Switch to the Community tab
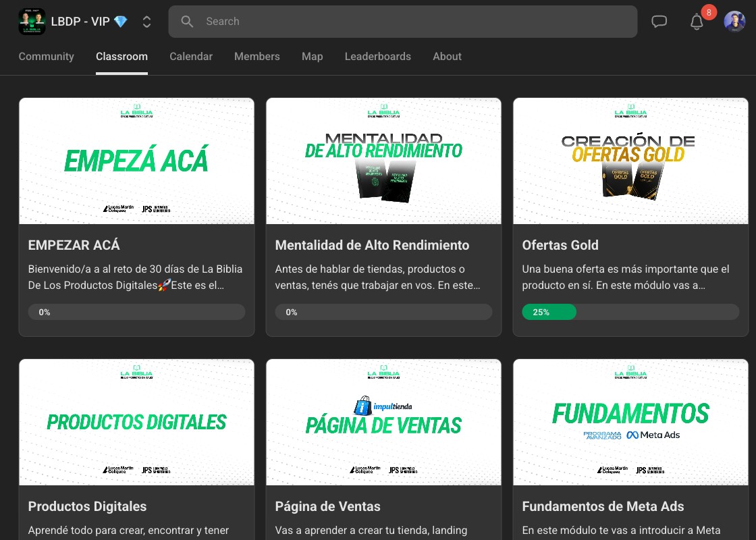The image size is (756, 540). (47, 57)
